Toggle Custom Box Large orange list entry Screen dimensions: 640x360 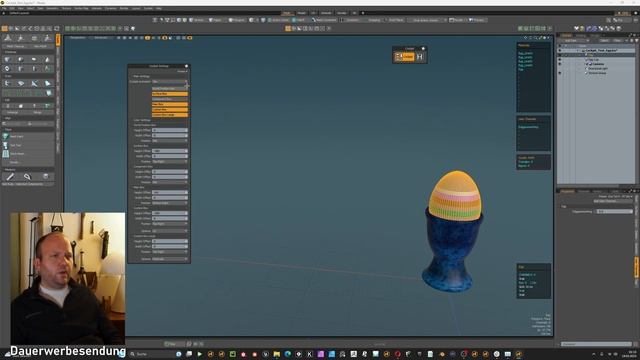pos(170,115)
